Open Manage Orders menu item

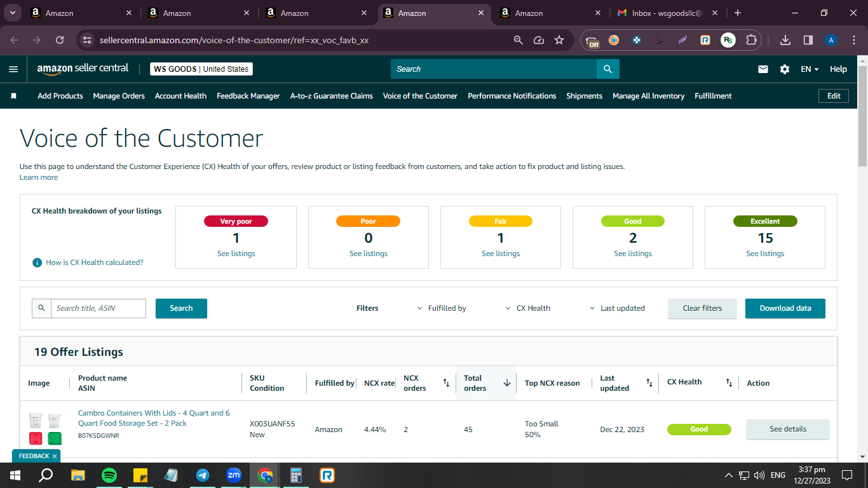tap(119, 96)
